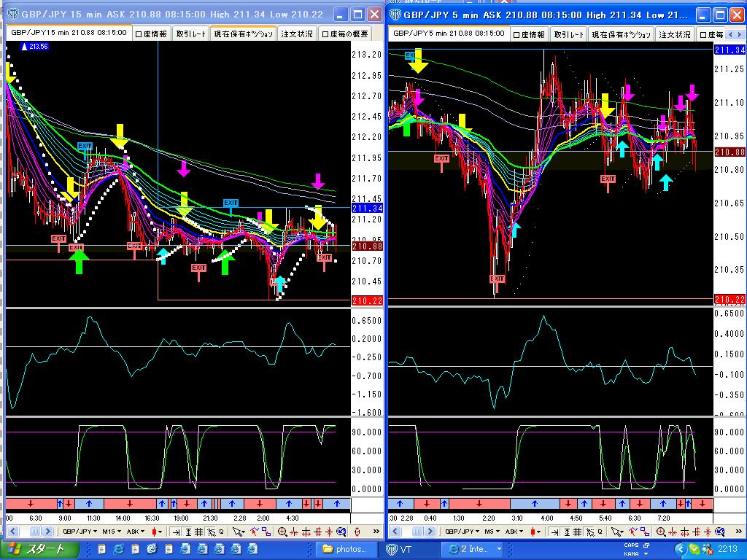Click horizontal expand icon in right chart toolbar
The width and height of the screenshot is (747, 560).
pyautogui.click(x=684, y=532)
